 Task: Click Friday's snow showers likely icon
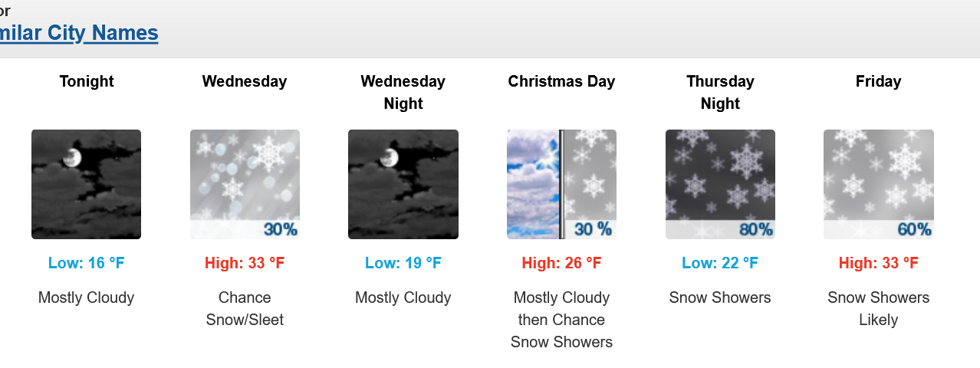[x=879, y=184]
